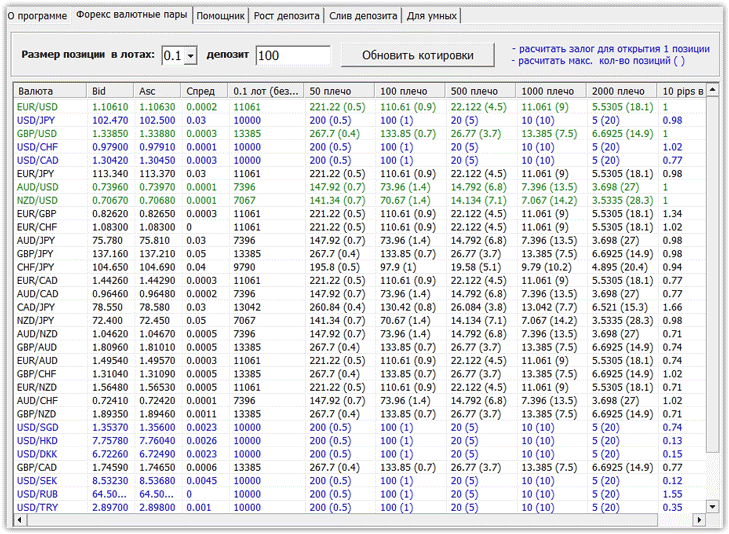The image size is (729, 534).
Task: Open the lot size dropdown showing 0.1
Action: tap(191, 56)
